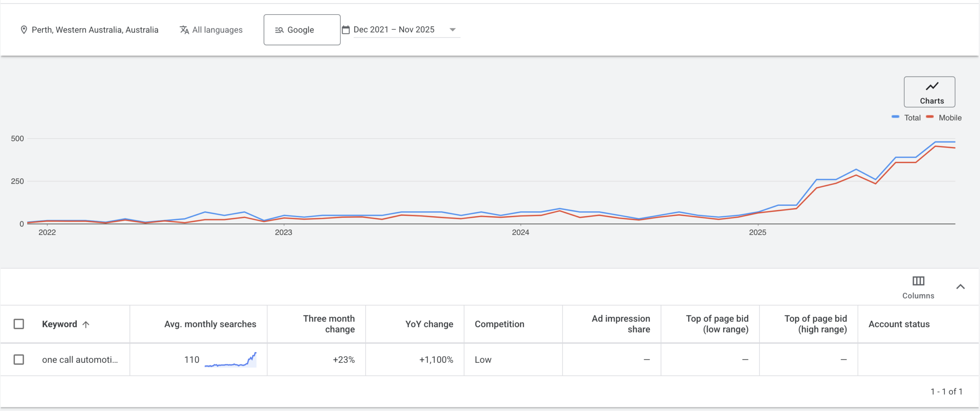The width and height of the screenshot is (980, 411).
Task: Click the All languages setting
Action: (217, 30)
